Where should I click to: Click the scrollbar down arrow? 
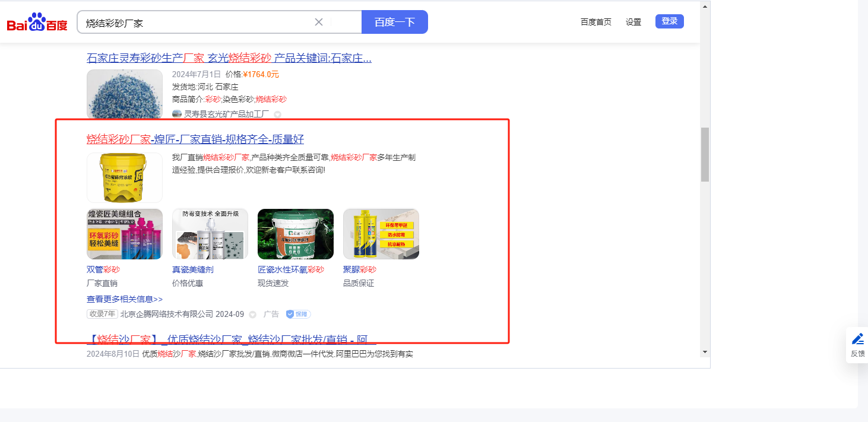[705, 352]
